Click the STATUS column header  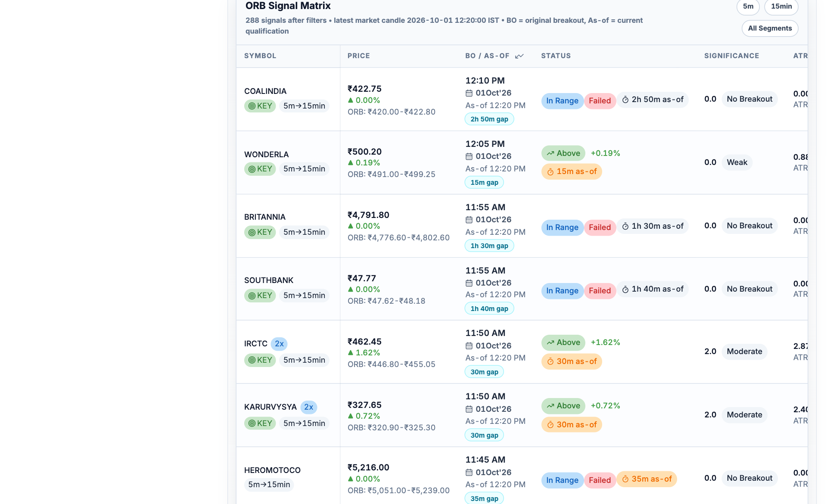point(556,56)
